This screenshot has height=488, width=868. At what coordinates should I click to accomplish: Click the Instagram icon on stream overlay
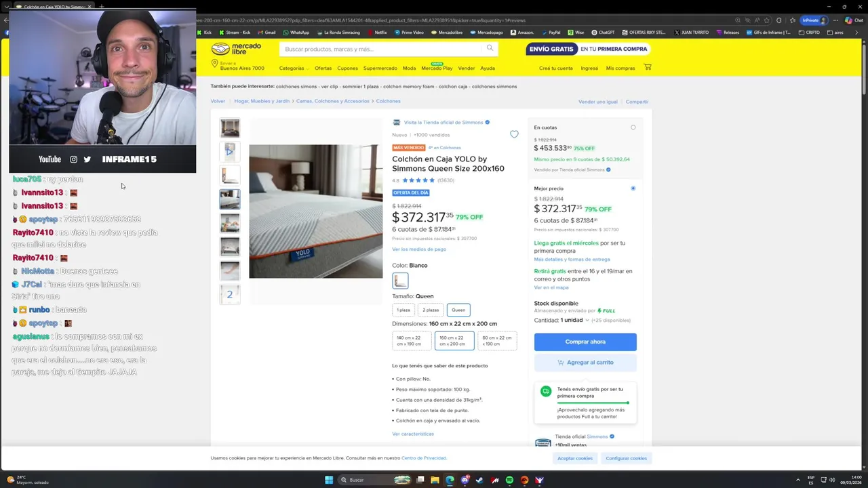point(73,159)
